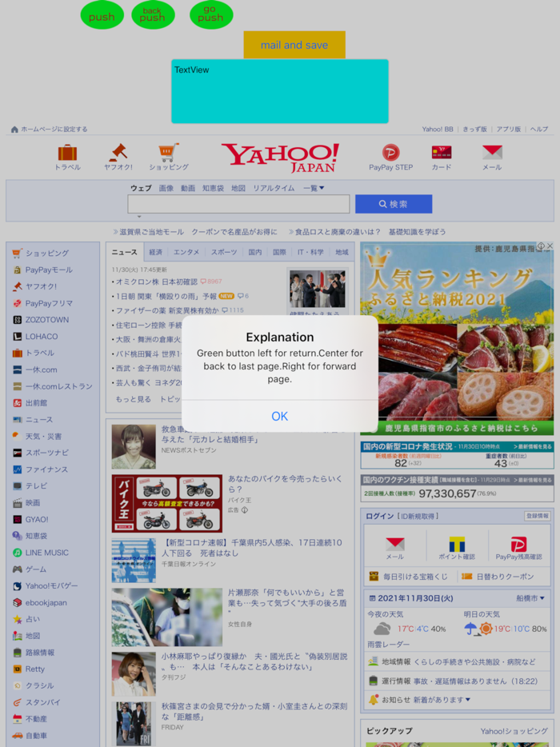Open the Yahoo! BB top link
Screen dimensions: 560x747
[438, 129]
